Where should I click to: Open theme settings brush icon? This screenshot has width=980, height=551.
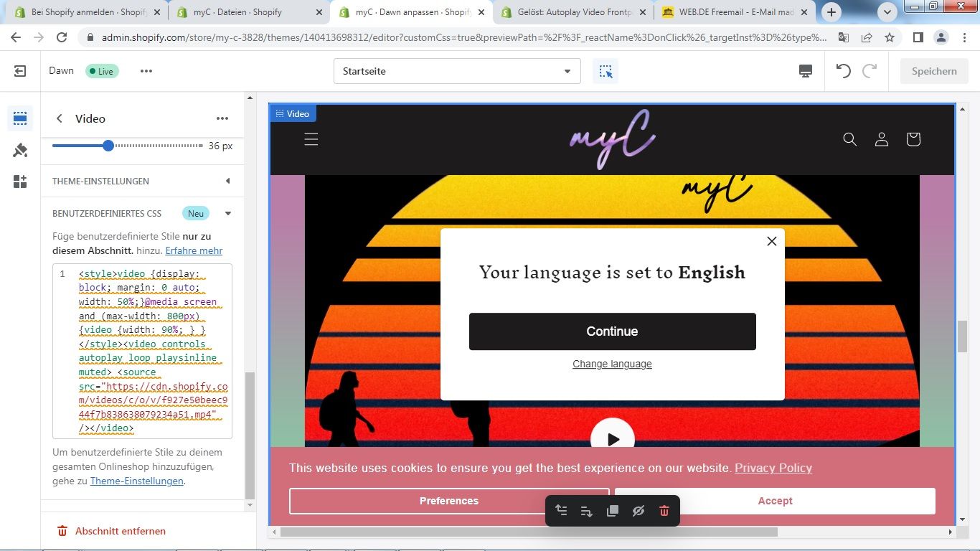(20, 150)
